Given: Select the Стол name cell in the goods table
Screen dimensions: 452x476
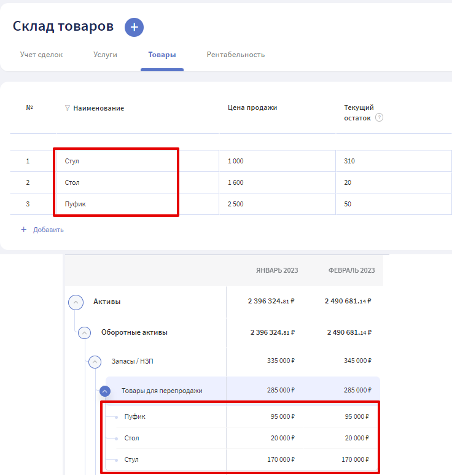Looking at the screenshot, I should (138, 182).
